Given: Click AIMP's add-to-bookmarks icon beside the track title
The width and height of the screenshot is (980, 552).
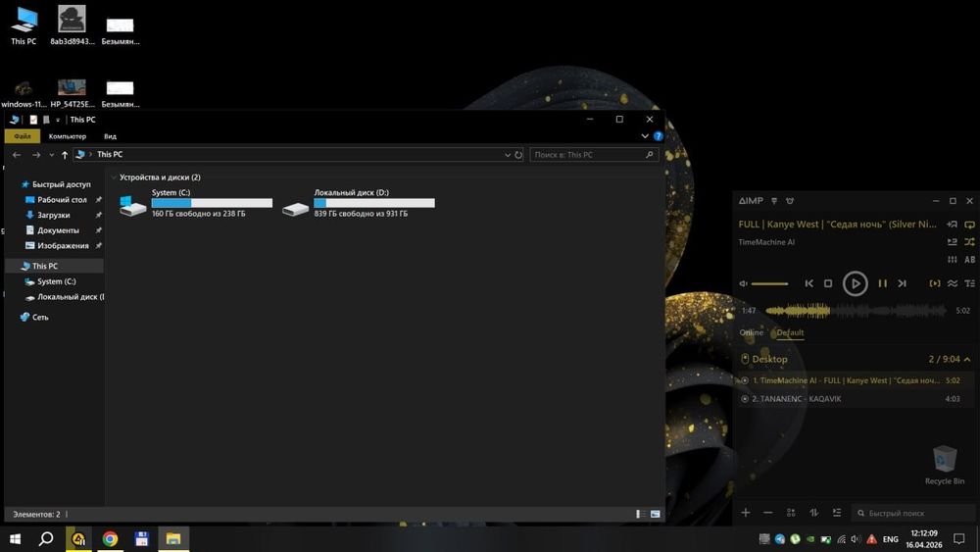Looking at the screenshot, I should point(952,225).
